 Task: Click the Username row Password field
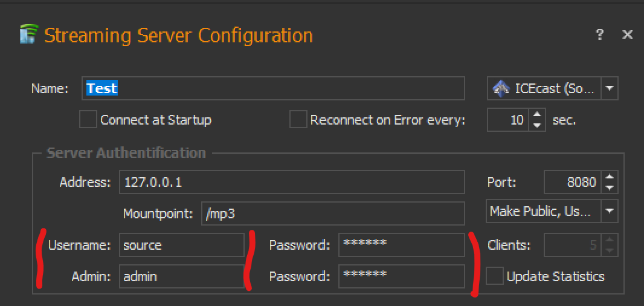tap(401, 245)
